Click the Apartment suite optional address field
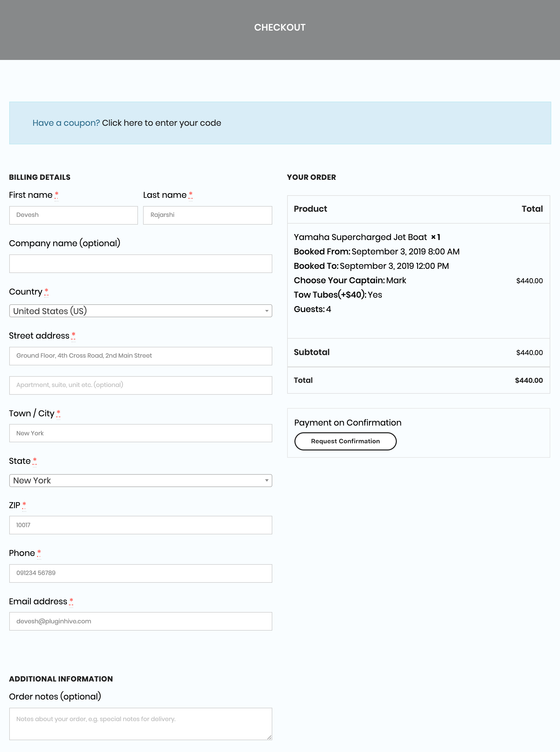This screenshot has width=560, height=752. pos(140,385)
